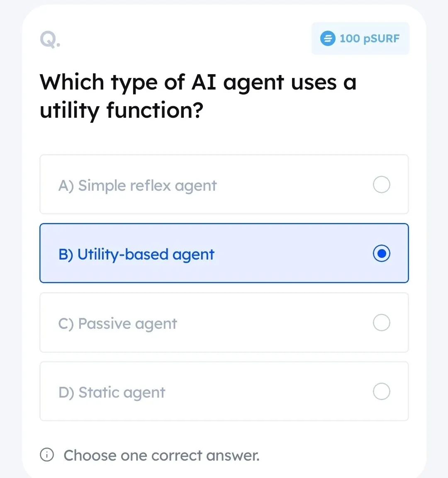Viewport: 448px width, 478px height.
Task: Select the highlighted Utility-based agent answer
Action: (x=224, y=253)
